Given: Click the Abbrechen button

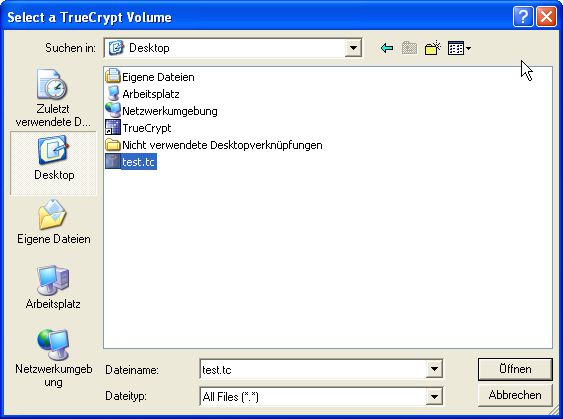Looking at the screenshot, I should pos(515,395).
